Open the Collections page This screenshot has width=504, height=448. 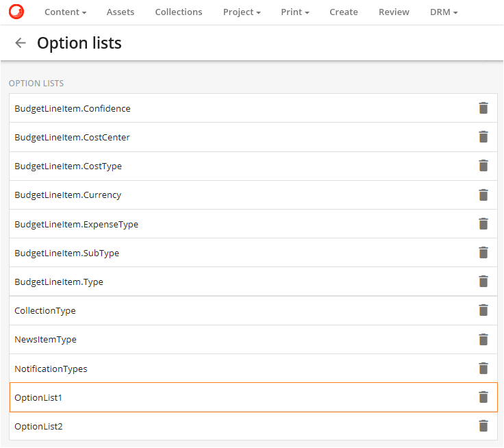click(179, 12)
